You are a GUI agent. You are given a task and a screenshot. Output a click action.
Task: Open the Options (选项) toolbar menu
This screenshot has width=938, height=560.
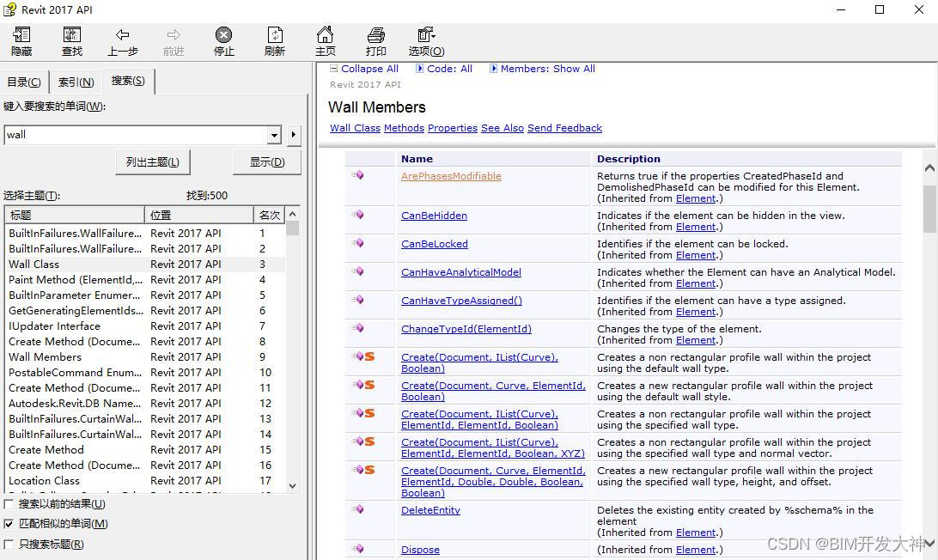pyautogui.click(x=427, y=41)
